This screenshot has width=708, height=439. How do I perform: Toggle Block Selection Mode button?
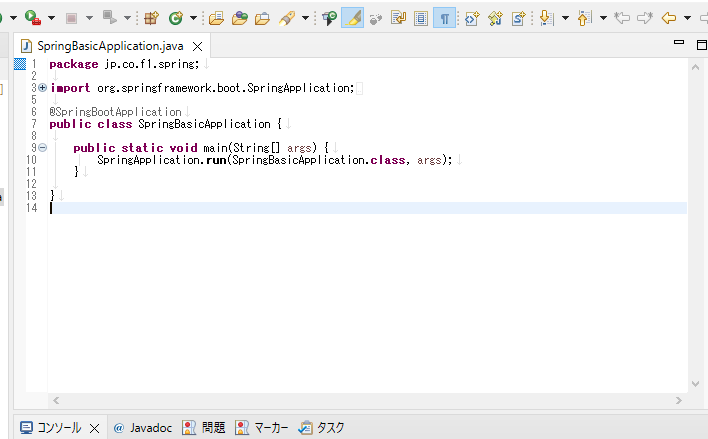[x=421, y=17]
